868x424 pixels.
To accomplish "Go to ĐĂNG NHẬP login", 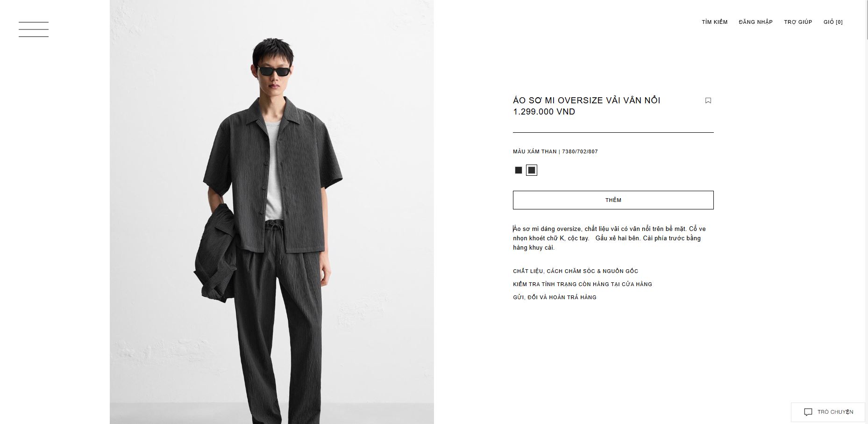I will click(x=756, y=22).
